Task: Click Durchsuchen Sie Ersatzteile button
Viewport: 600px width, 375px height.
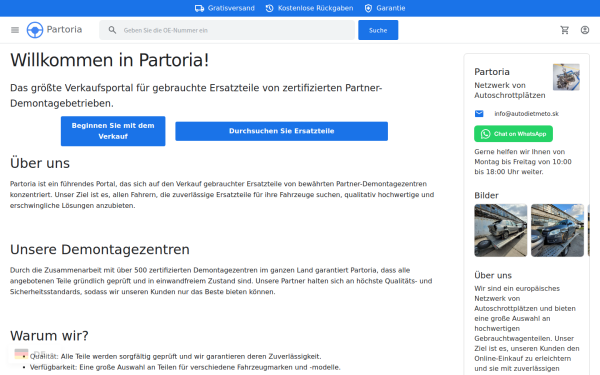Action: (x=282, y=131)
